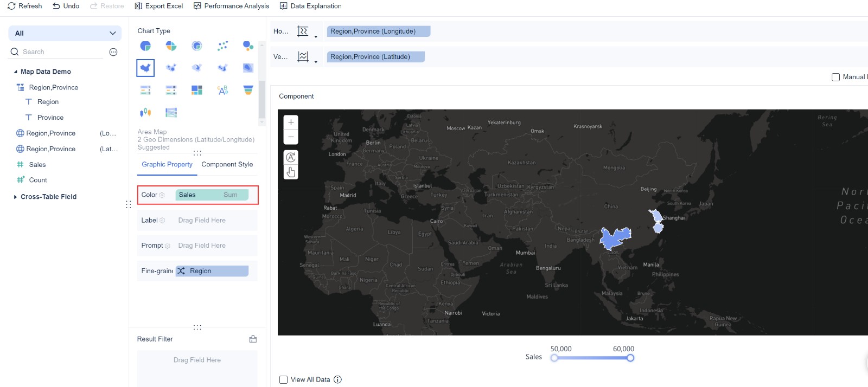
Task: Open the Region fine-grained field dropdown
Action: click(212, 271)
